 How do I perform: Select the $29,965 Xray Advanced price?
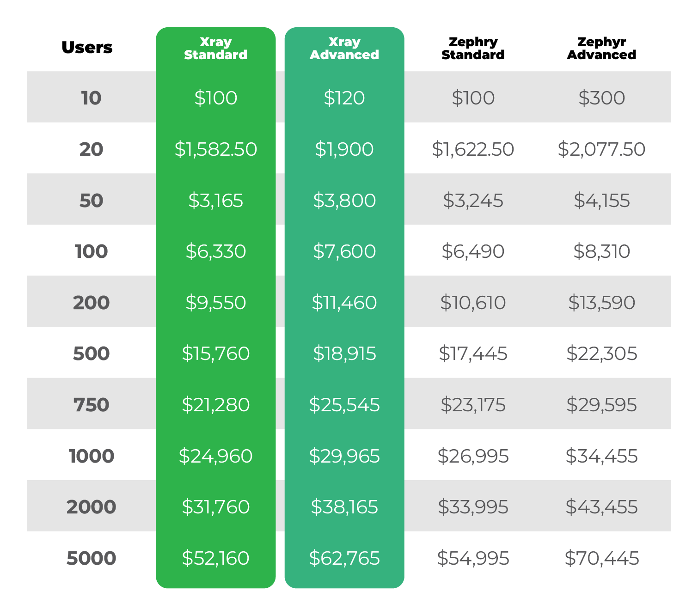click(344, 456)
